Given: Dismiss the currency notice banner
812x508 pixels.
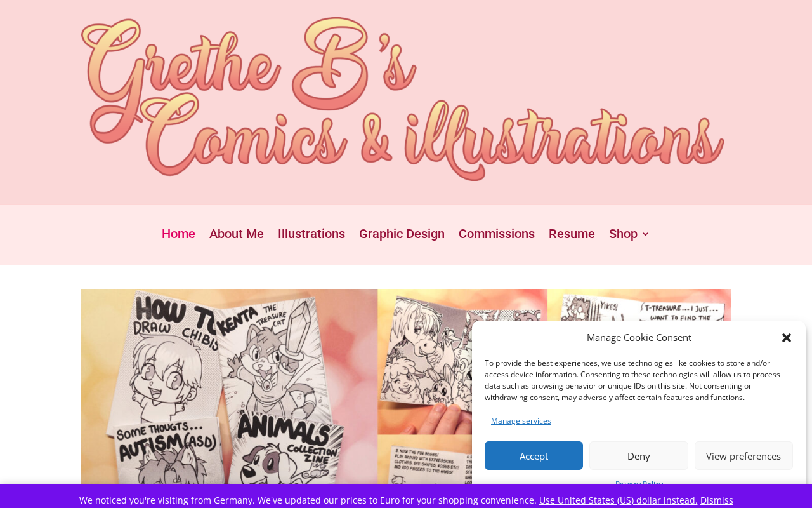Looking at the screenshot, I should 716,500.
